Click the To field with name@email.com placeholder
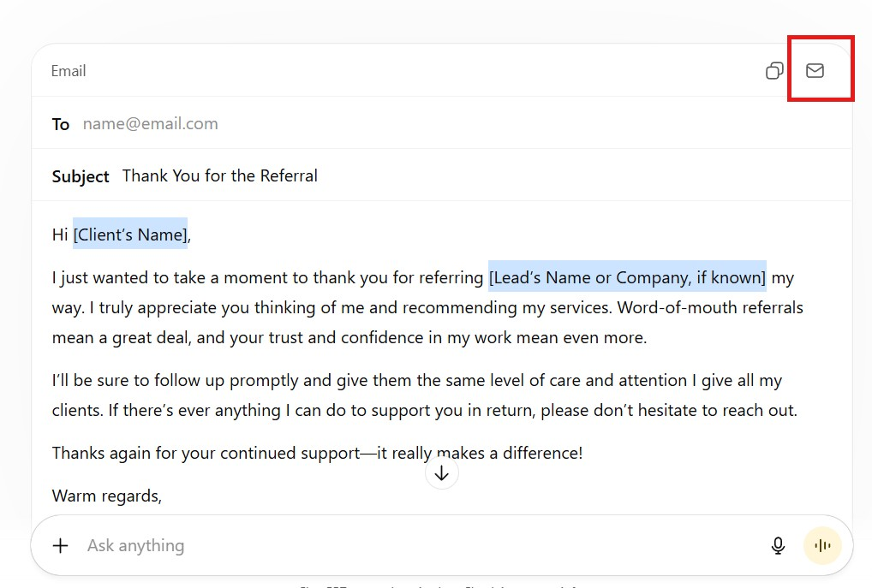872x588 pixels. pyautogui.click(x=151, y=124)
